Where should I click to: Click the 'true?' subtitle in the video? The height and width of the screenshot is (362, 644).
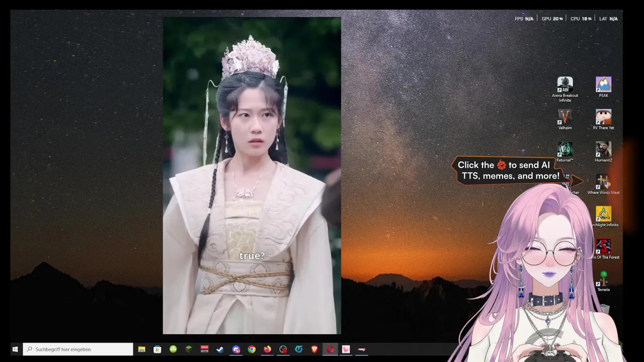coord(252,256)
